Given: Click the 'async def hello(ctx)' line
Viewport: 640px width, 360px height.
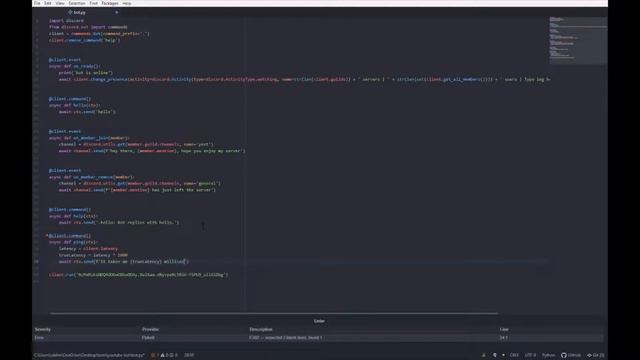Looking at the screenshot, I should click(x=75, y=105).
